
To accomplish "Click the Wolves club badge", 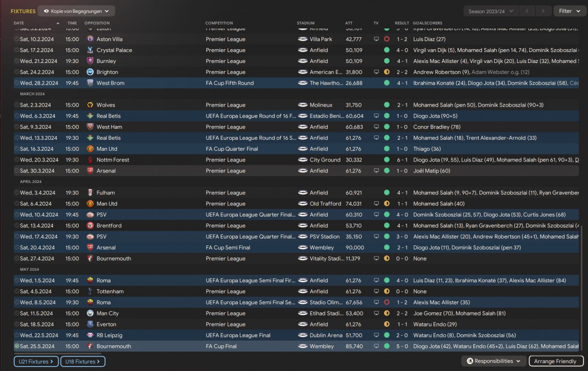I will [90, 105].
